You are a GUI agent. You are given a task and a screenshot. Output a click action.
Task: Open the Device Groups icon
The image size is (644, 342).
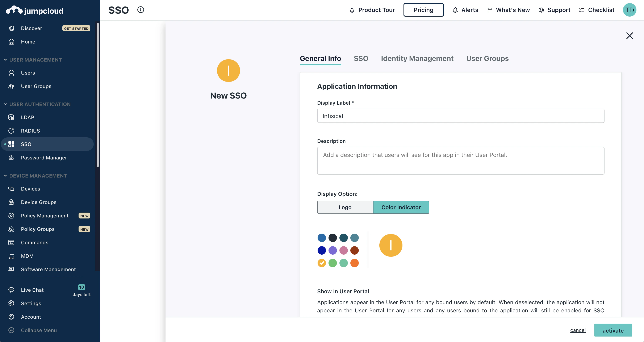point(12,202)
